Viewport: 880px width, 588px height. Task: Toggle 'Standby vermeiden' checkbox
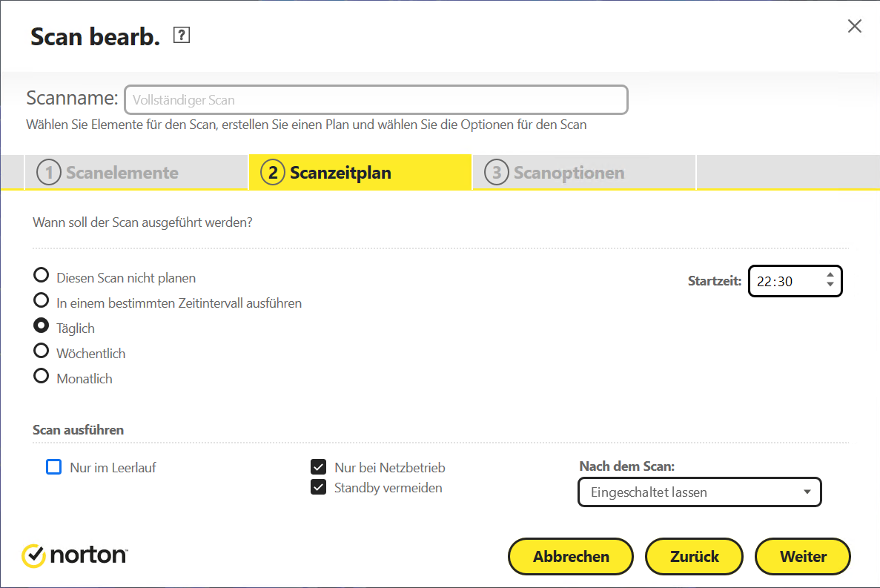tap(318, 487)
